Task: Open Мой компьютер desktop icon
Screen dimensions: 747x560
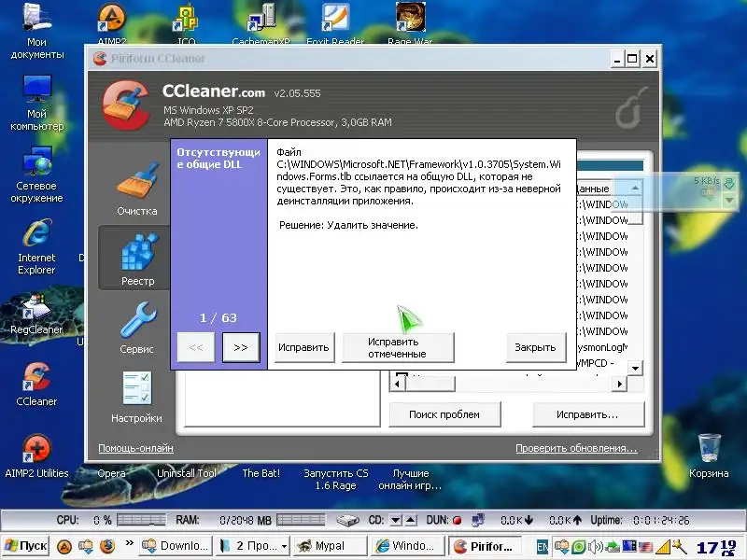Action: click(37, 103)
